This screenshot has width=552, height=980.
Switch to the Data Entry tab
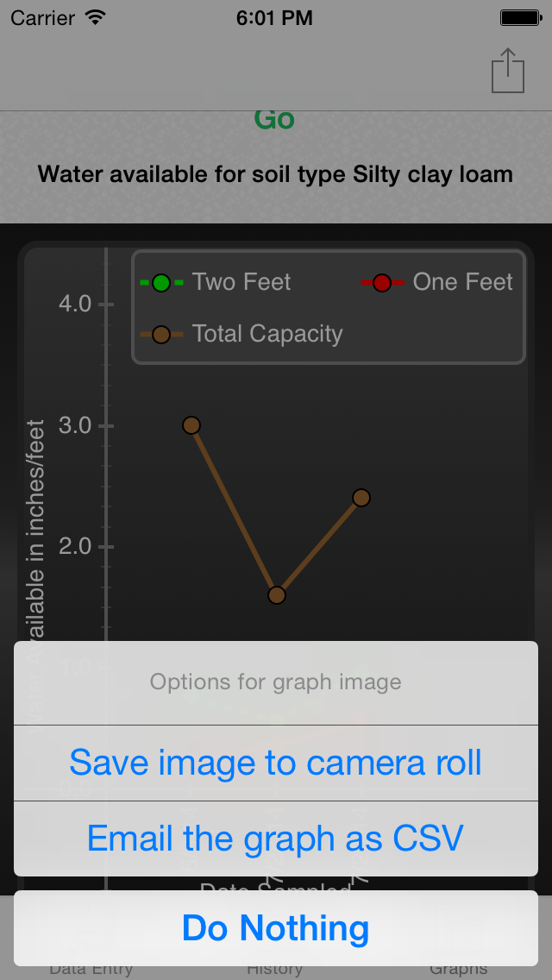pos(91,969)
